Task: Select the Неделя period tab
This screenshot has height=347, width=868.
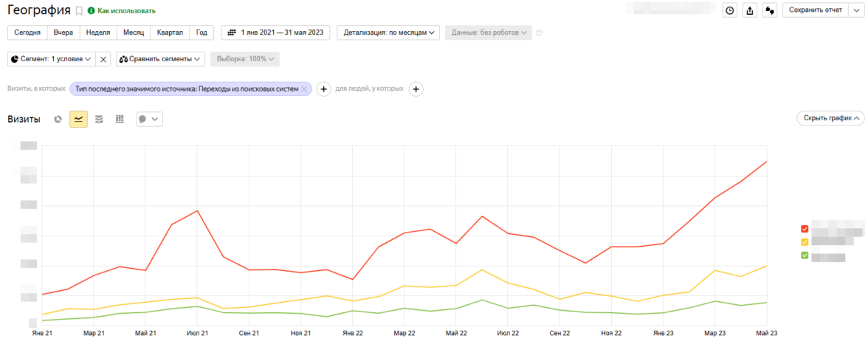Action: (x=98, y=32)
